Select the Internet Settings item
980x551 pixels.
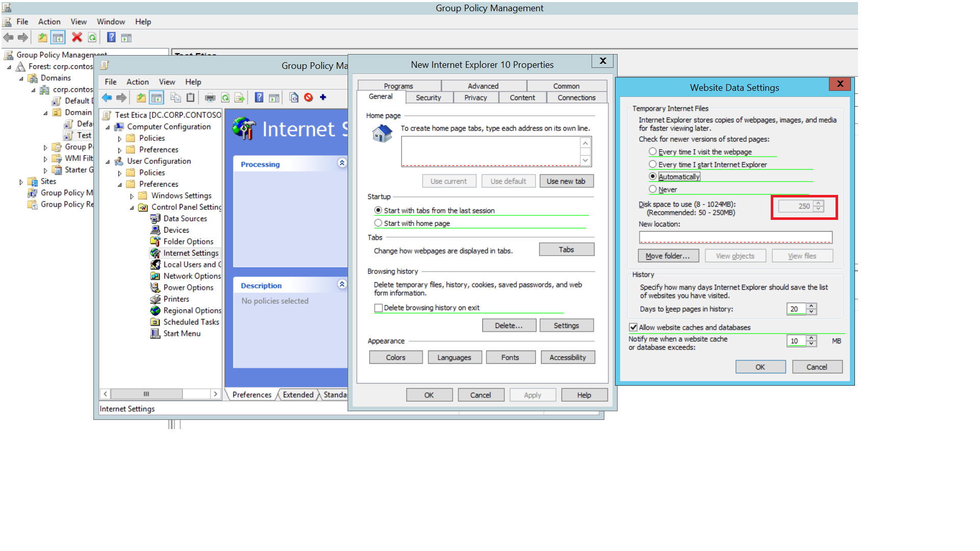tap(191, 253)
